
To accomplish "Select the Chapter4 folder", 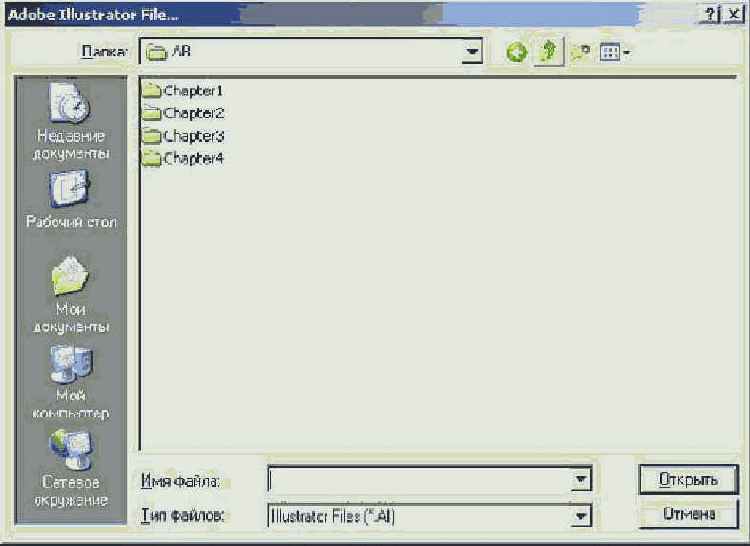I will pyautogui.click(x=183, y=158).
